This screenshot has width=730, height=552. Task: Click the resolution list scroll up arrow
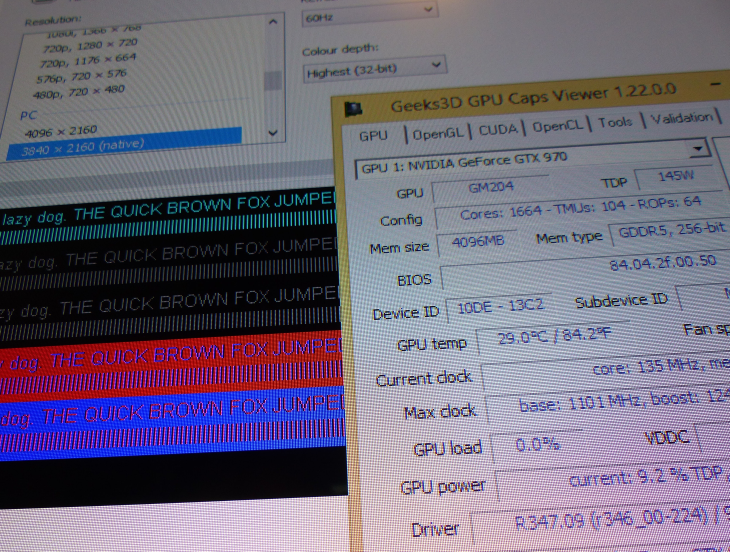coord(273,22)
